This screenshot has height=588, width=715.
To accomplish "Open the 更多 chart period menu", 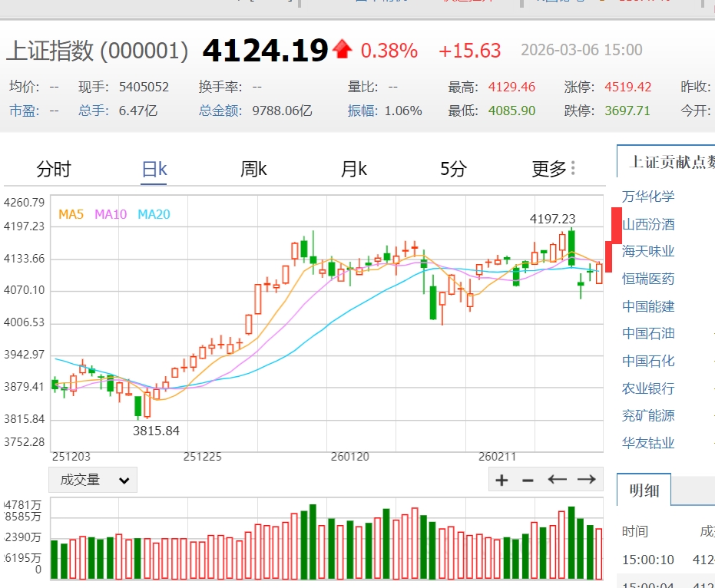I will tap(549, 169).
